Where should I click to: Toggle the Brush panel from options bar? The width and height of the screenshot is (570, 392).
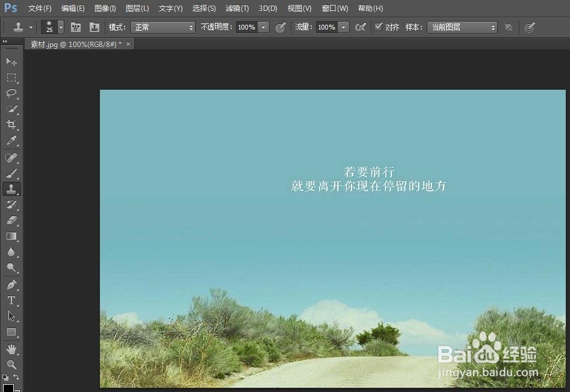75,27
